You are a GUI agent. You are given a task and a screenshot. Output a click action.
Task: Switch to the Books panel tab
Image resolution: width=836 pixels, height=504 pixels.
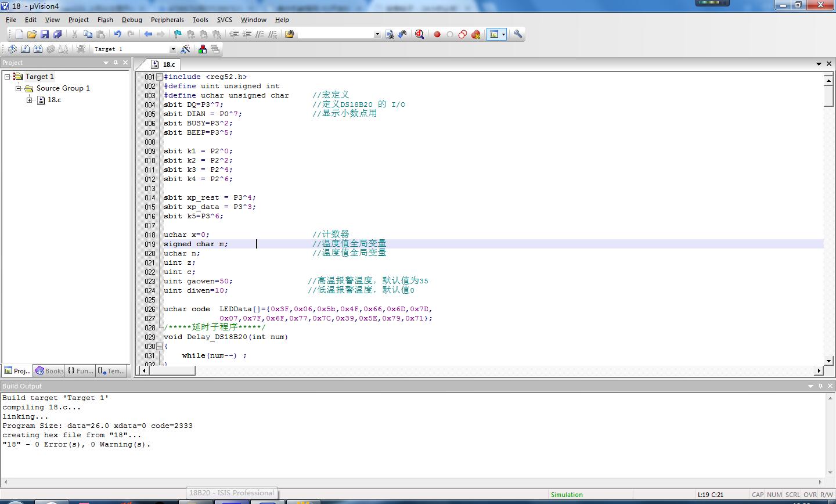49,370
